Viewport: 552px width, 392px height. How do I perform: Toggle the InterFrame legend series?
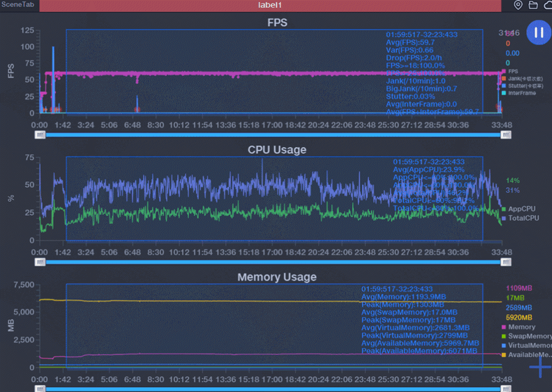(519, 93)
